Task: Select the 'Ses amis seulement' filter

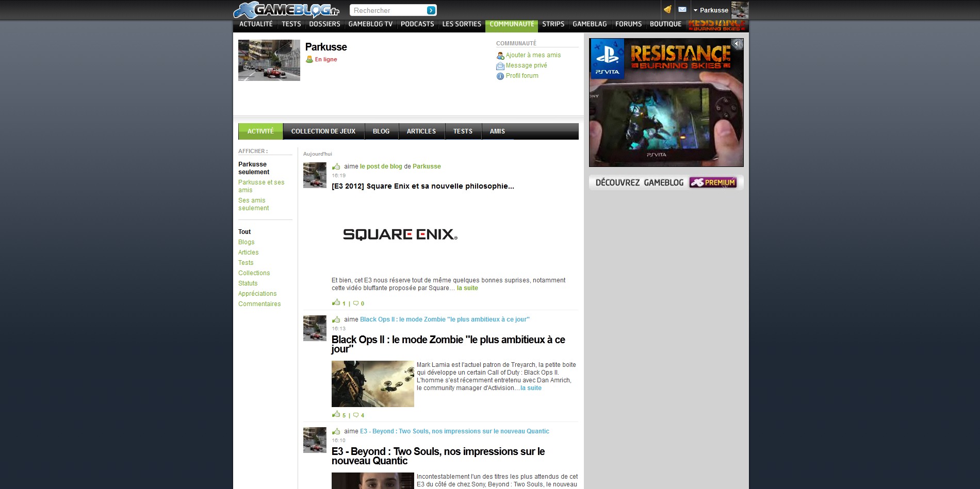Action: [x=253, y=204]
